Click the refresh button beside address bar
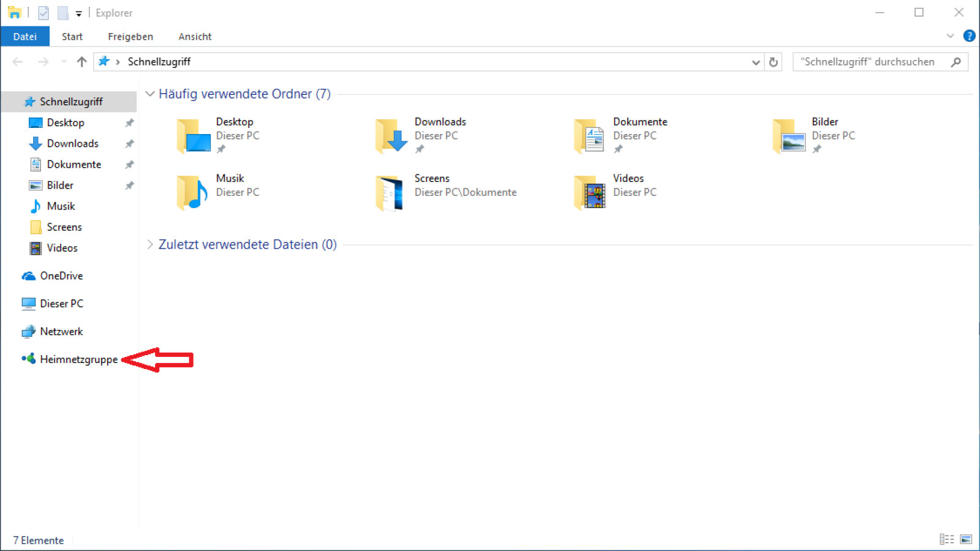 pyautogui.click(x=774, y=62)
